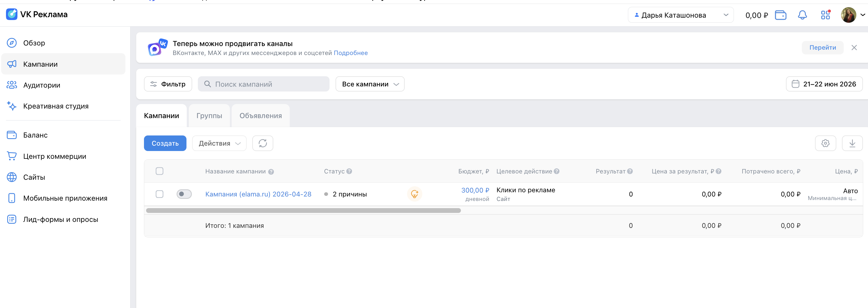Click the Лид-формы и опросы list icon
The height and width of the screenshot is (308, 868).
[x=12, y=219]
